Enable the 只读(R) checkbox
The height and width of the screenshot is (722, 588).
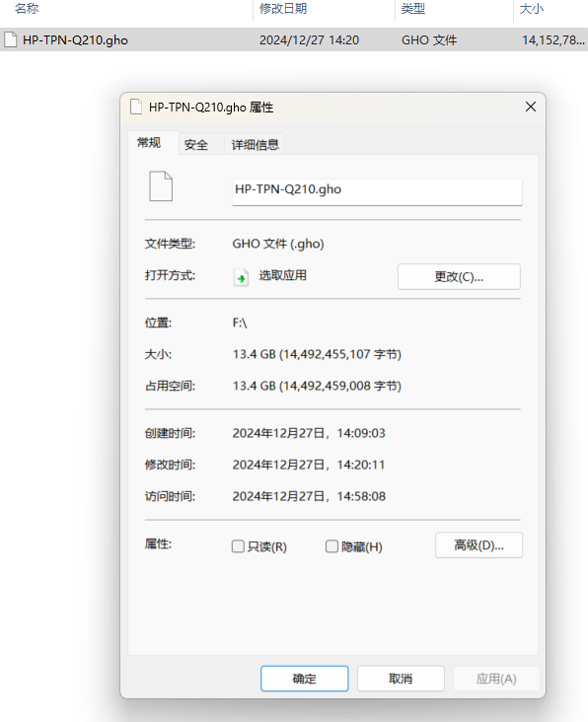238,546
